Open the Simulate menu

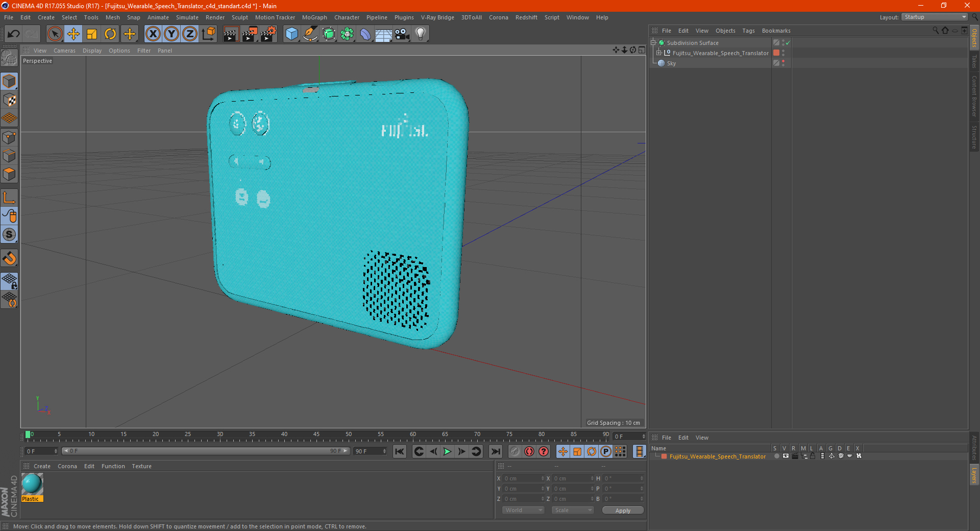pos(187,17)
